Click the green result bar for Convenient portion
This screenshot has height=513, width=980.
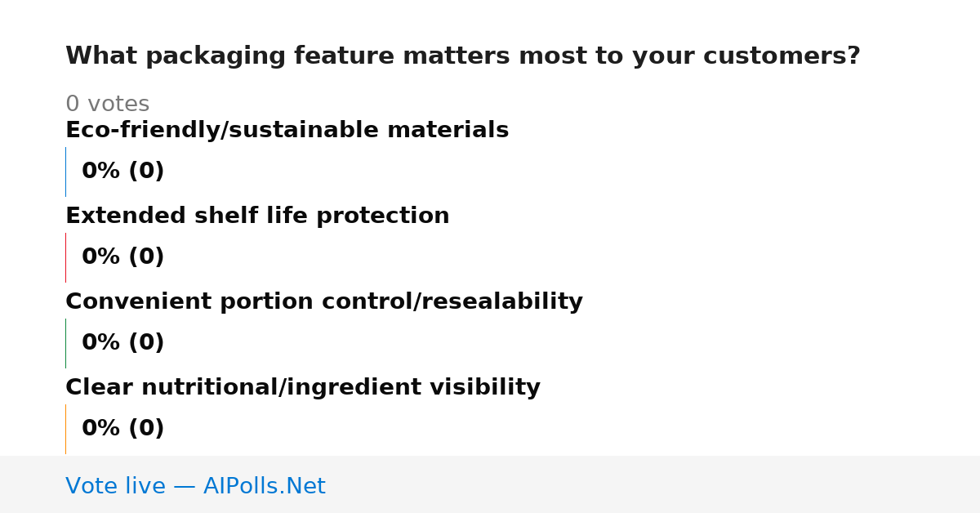click(65, 343)
